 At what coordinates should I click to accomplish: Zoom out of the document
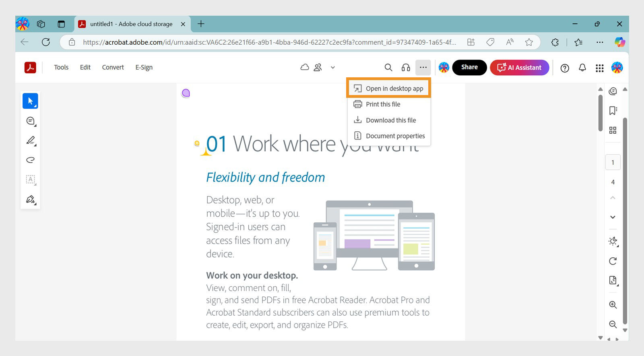pos(613,324)
